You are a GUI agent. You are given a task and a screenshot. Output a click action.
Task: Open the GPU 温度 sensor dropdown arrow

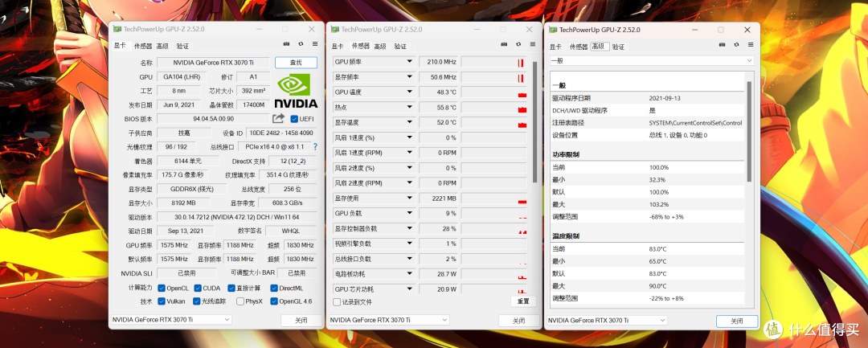[x=410, y=92]
